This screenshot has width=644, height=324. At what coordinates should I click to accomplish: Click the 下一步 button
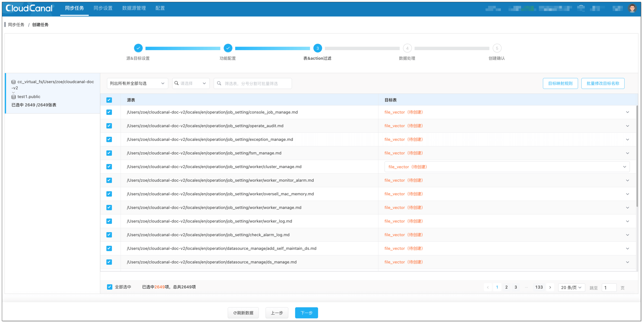click(306, 313)
